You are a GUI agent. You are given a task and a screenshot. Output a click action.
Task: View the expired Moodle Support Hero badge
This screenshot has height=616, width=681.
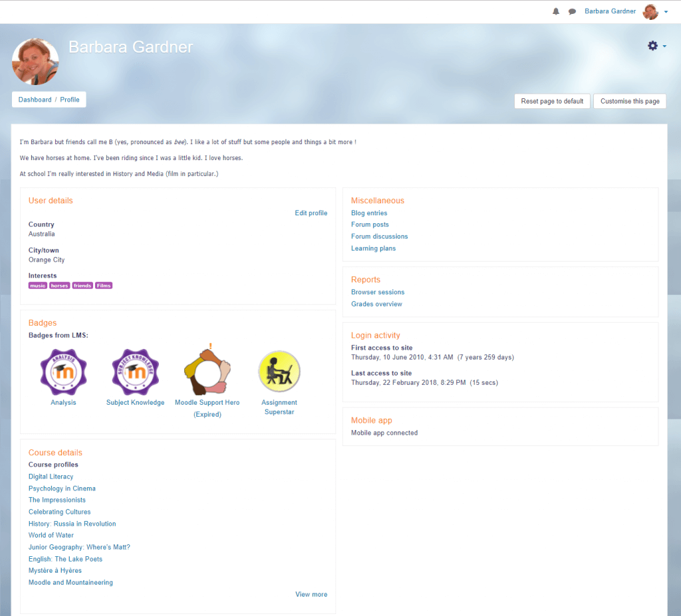click(x=207, y=371)
